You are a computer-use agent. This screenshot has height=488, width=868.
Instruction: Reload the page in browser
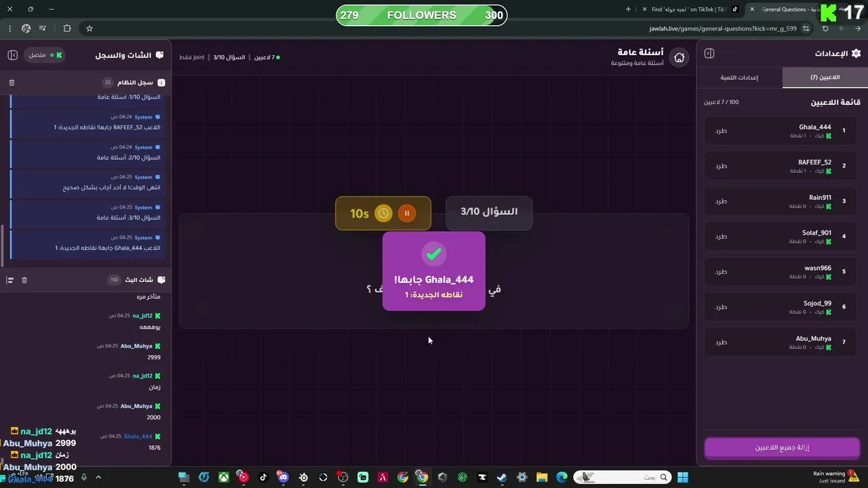point(825,28)
